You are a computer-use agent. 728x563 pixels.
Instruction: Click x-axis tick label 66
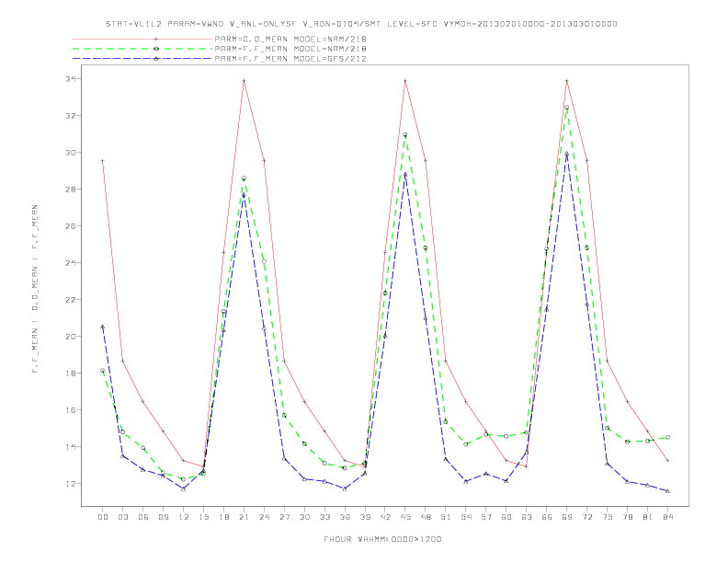(x=547, y=517)
